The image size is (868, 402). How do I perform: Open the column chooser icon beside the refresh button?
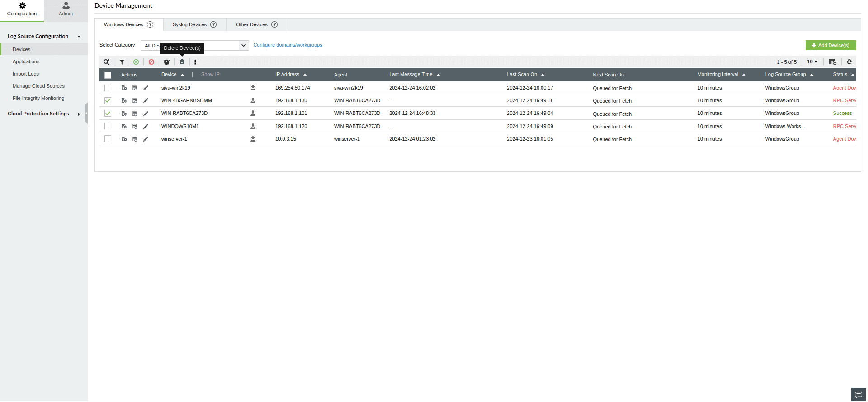point(832,62)
